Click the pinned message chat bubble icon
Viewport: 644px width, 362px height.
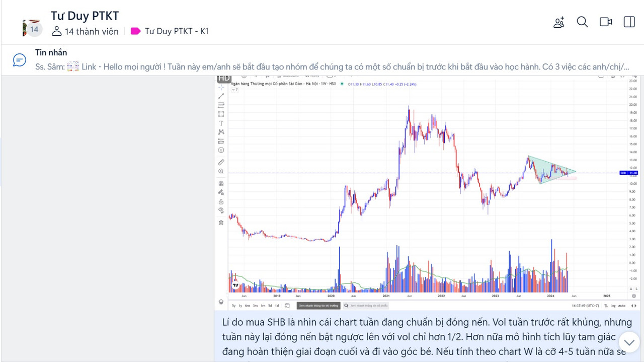click(19, 60)
